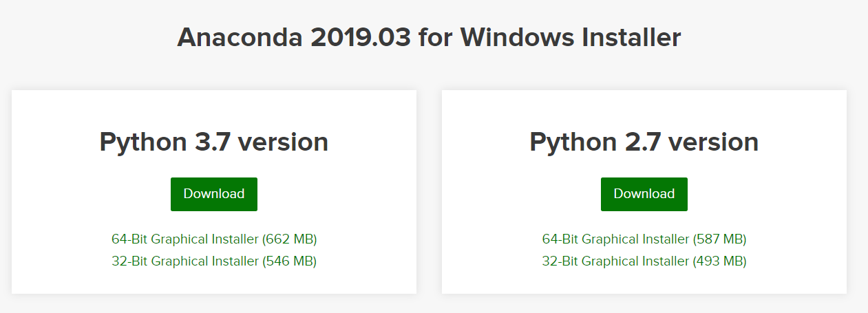Open the 64-Bit Graphical Installer (587 MB) link

coord(644,239)
